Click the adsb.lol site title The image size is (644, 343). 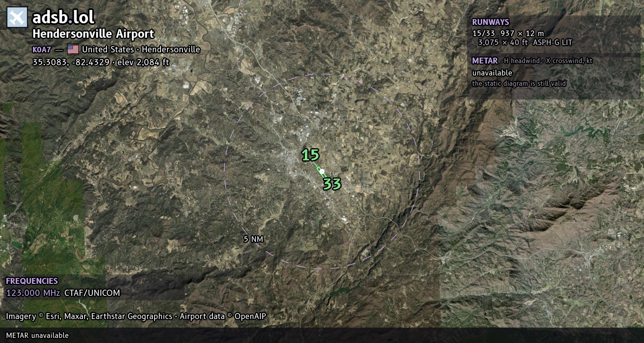pos(64,18)
